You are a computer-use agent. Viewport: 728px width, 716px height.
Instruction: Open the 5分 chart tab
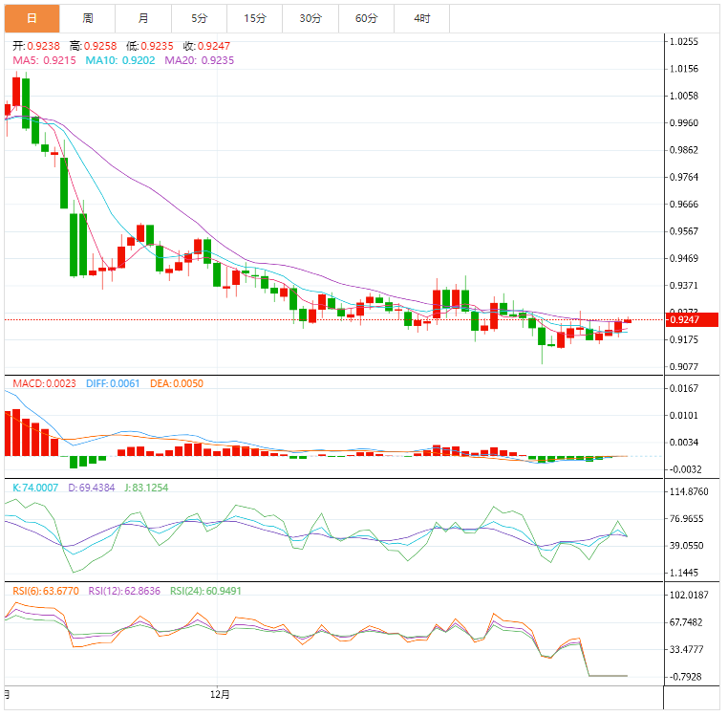[199, 18]
